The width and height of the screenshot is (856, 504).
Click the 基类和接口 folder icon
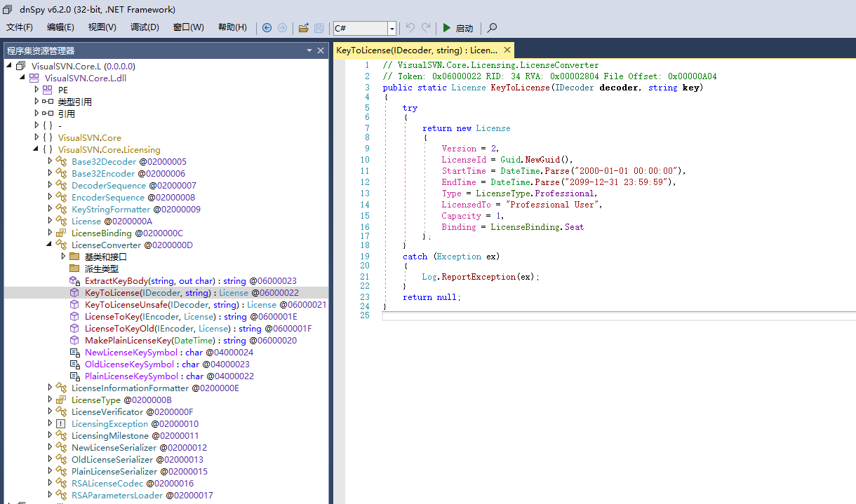point(74,257)
